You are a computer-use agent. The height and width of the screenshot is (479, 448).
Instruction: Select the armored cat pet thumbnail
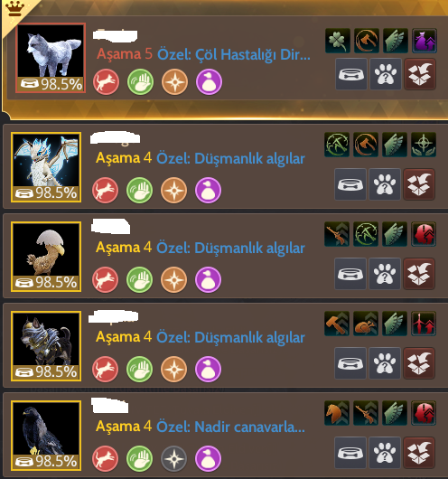[x=46, y=346]
